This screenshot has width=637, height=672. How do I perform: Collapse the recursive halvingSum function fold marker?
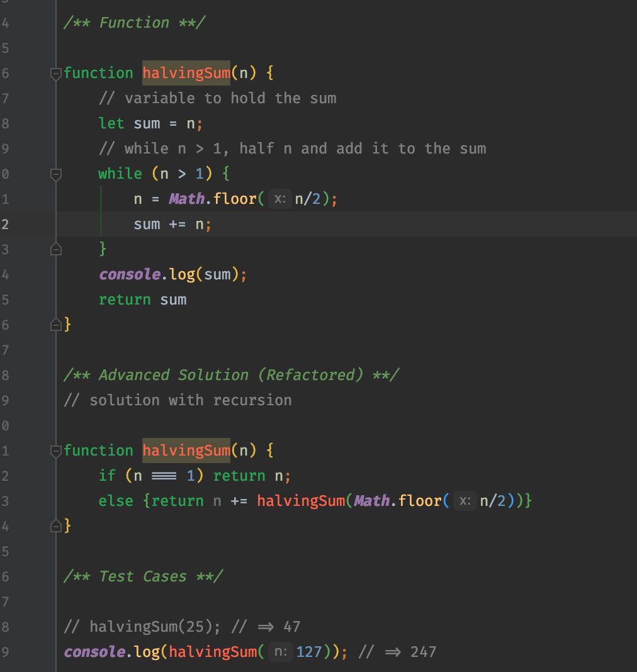56,451
